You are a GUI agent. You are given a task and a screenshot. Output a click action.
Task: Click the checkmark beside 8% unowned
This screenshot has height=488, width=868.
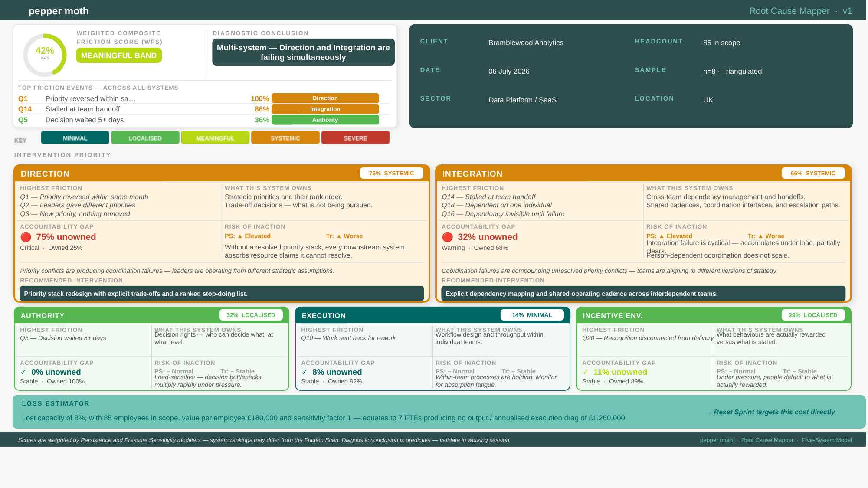click(305, 372)
